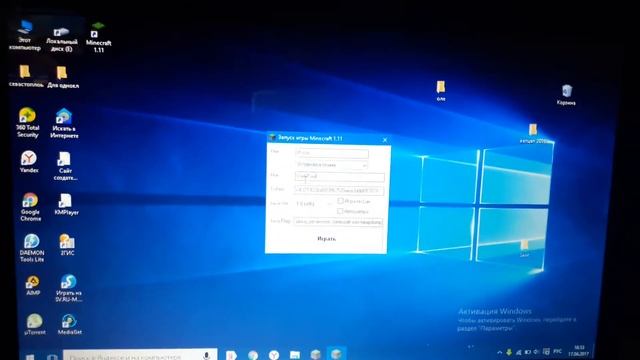640x360 pixels.
Task: Click the РУС language indicator
Action: point(558,351)
